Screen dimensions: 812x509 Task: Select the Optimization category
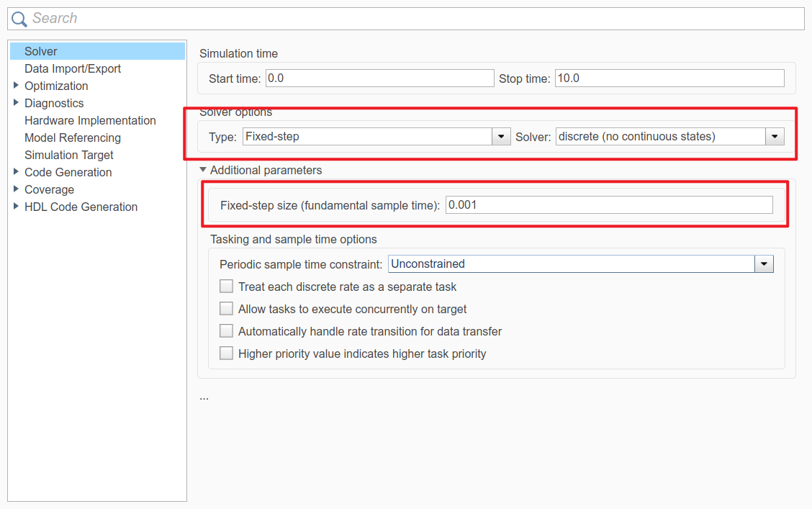click(x=56, y=86)
